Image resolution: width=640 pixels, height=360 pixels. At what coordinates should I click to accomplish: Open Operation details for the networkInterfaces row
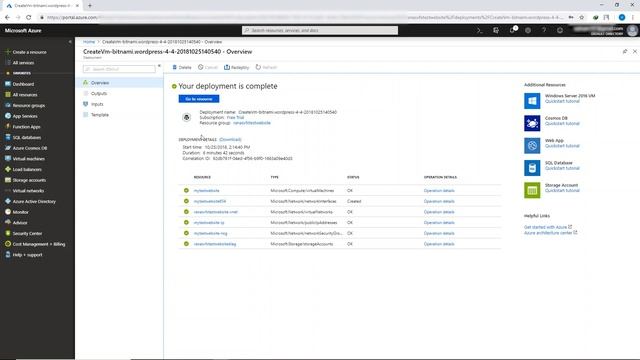pyautogui.click(x=439, y=201)
